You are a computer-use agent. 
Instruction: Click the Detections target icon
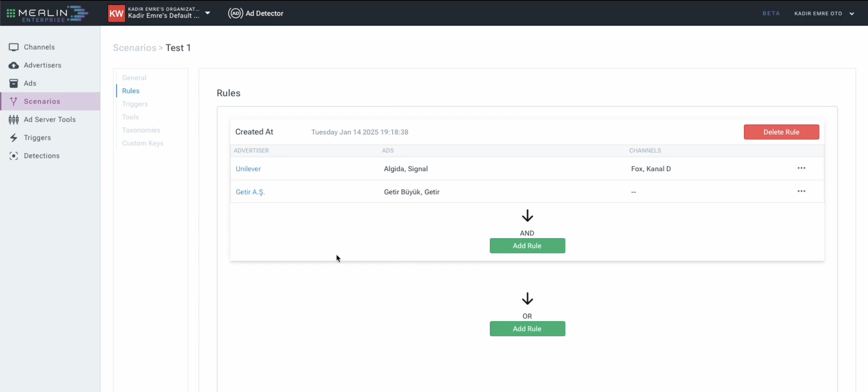tap(13, 156)
